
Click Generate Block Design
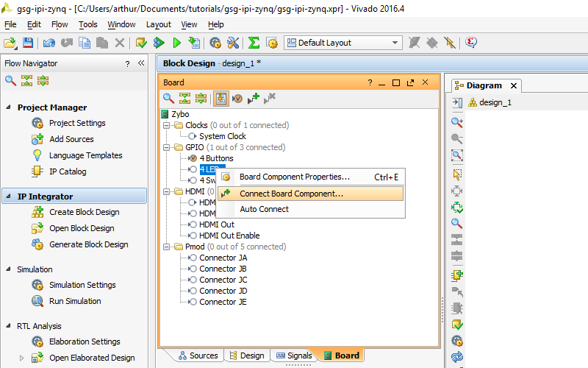[88, 244]
